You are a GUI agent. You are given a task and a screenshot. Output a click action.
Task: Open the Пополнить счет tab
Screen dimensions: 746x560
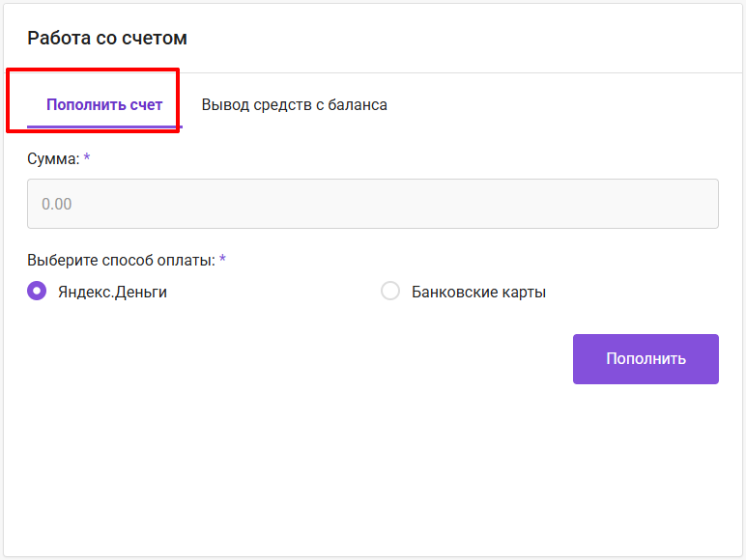[x=104, y=104]
